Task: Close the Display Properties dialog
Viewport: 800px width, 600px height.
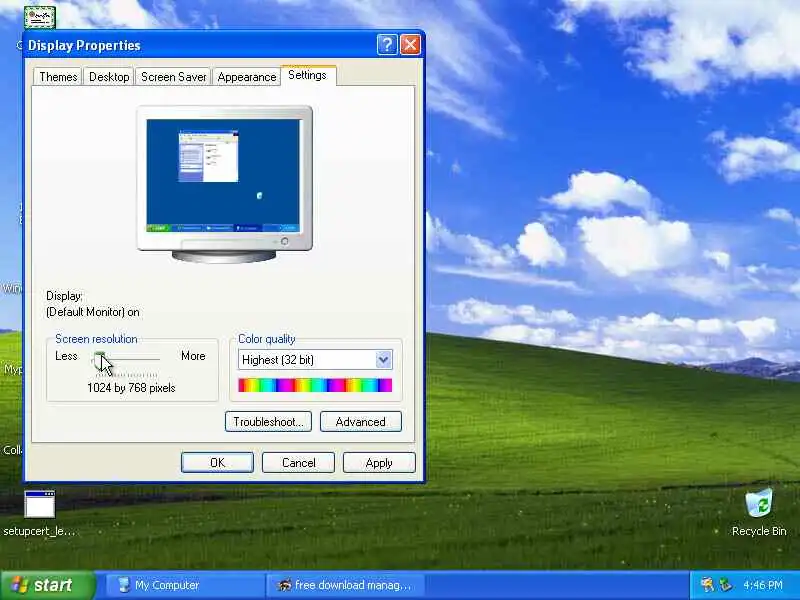Action: 410,45
